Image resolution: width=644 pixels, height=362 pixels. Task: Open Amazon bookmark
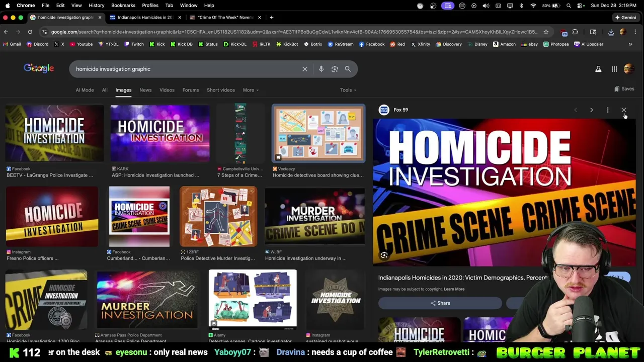(x=504, y=44)
